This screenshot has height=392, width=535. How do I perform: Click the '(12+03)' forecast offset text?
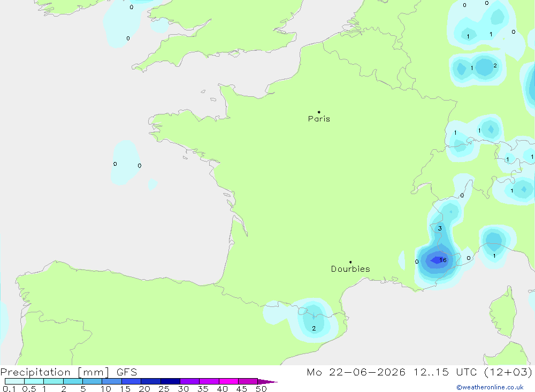tap(508, 372)
